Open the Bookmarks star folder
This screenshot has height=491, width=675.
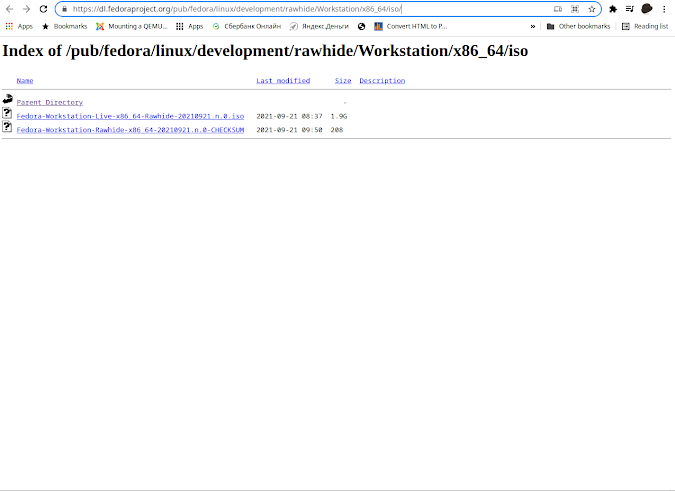(x=65, y=26)
